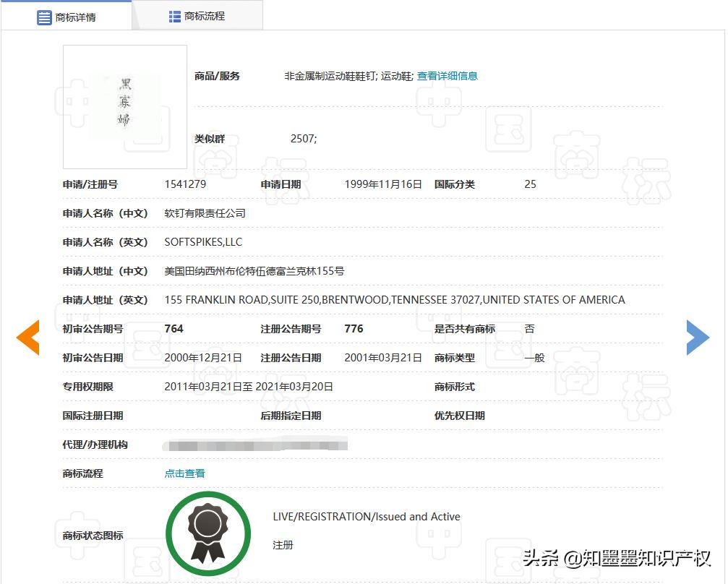Click the LIVE/REGISTRATION/Issued and Active text
Image resolution: width=728 pixels, height=584 pixels.
pyautogui.click(x=364, y=516)
